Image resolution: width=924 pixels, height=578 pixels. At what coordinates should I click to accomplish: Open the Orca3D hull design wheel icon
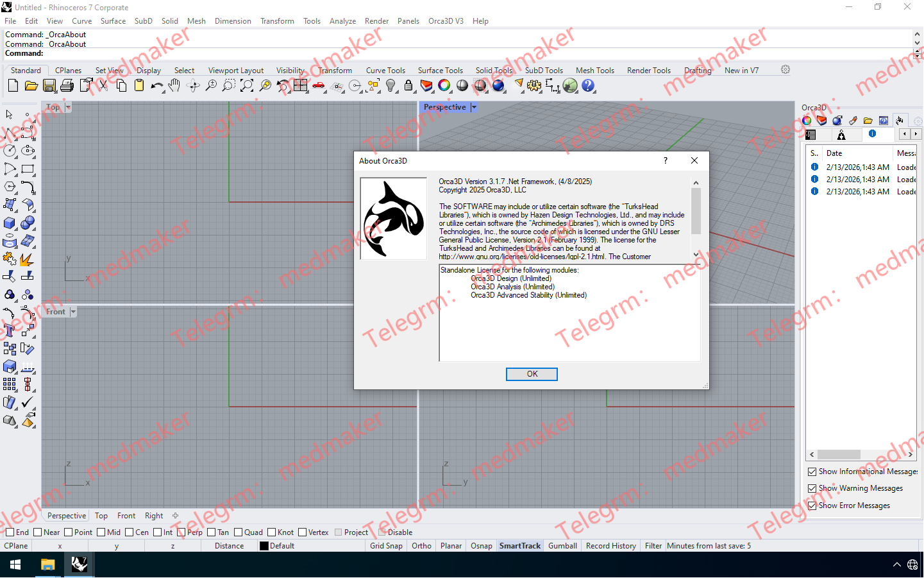(x=806, y=120)
